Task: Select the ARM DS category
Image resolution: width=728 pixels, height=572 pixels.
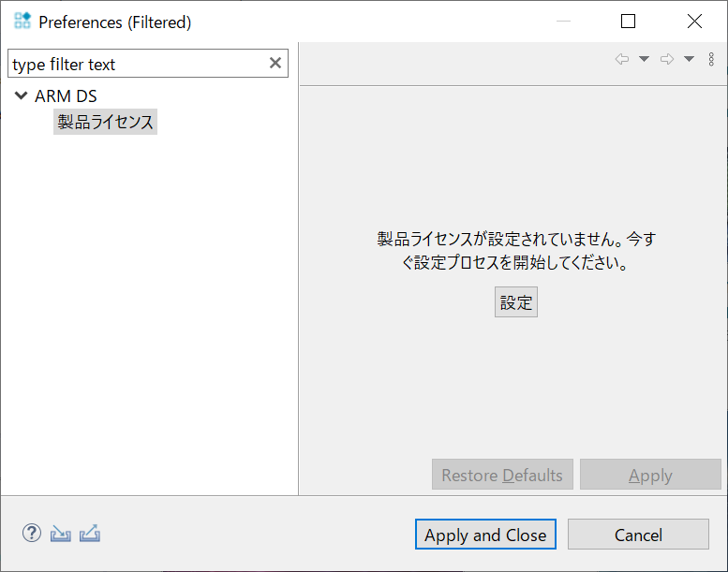Action: tap(66, 96)
